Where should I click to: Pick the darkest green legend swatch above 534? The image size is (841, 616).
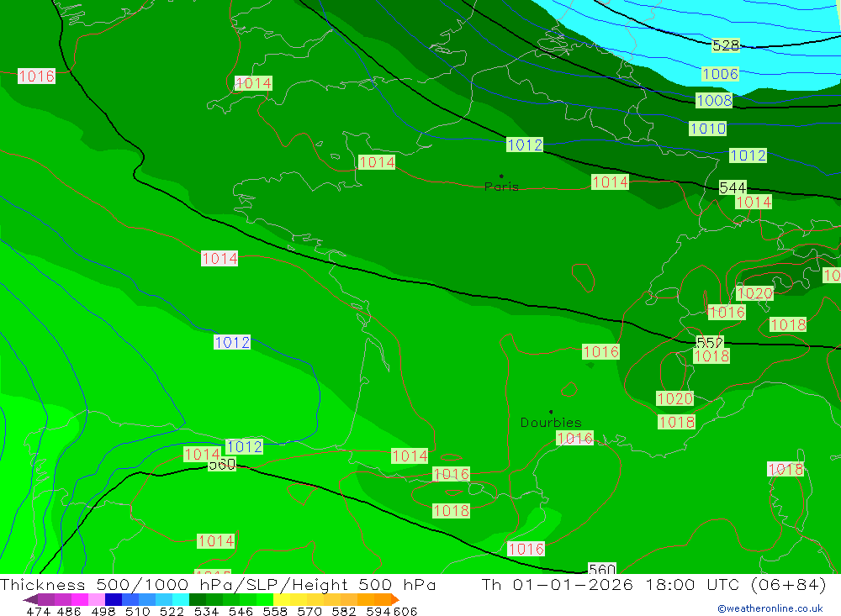click(x=198, y=599)
